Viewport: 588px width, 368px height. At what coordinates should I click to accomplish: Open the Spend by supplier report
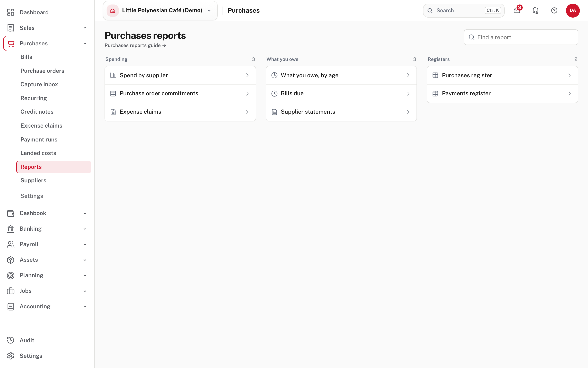(x=180, y=75)
